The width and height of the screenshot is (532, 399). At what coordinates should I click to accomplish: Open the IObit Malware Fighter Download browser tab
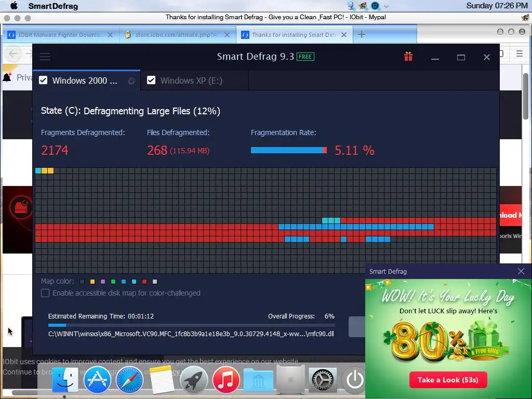point(60,35)
